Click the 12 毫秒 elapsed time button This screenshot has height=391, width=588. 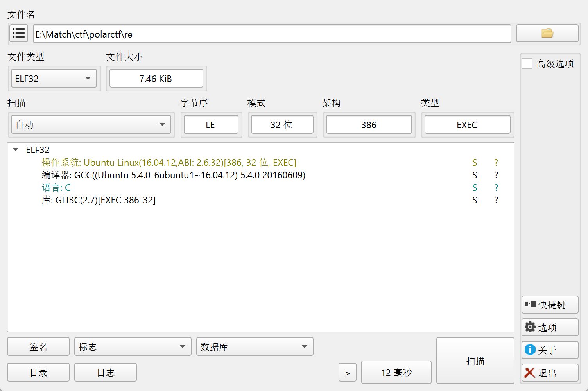coord(396,373)
